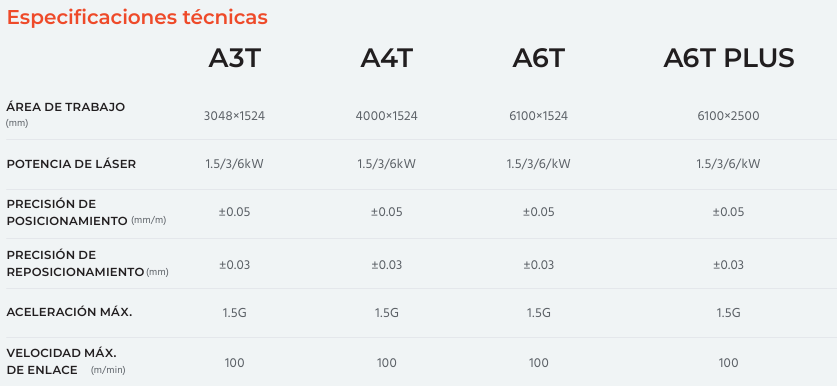Click the 3048×1524 work area value
Viewport: 837px width, 386px height.
click(x=234, y=116)
